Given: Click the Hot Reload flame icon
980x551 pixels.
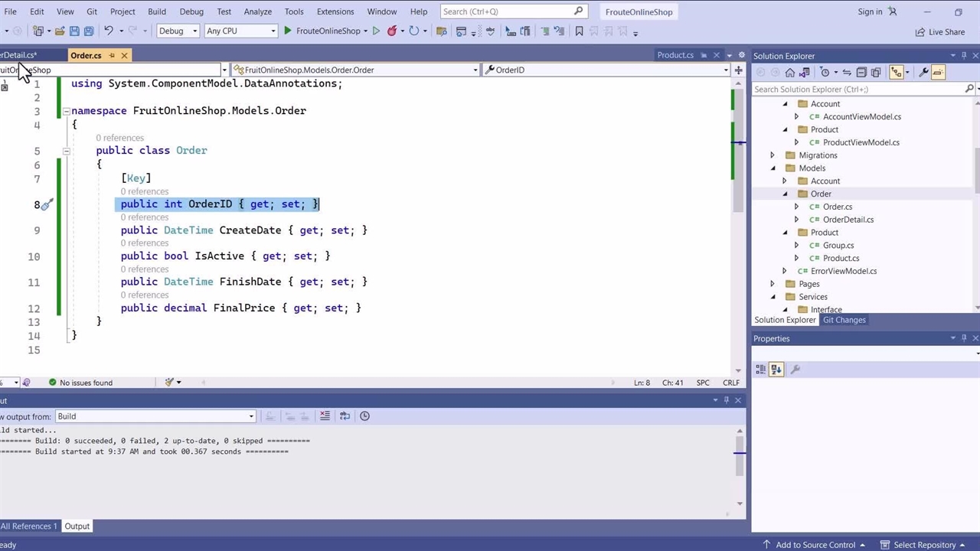Looking at the screenshot, I should click(x=392, y=31).
